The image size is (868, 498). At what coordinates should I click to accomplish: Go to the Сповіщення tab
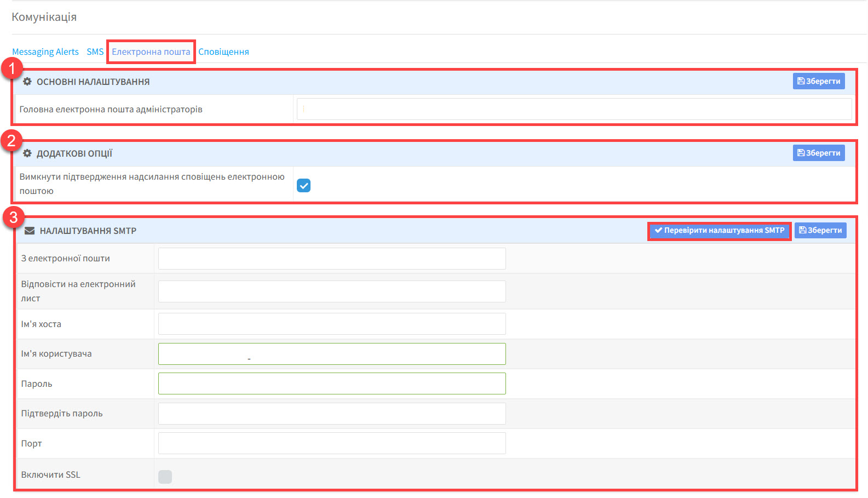(223, 51)
